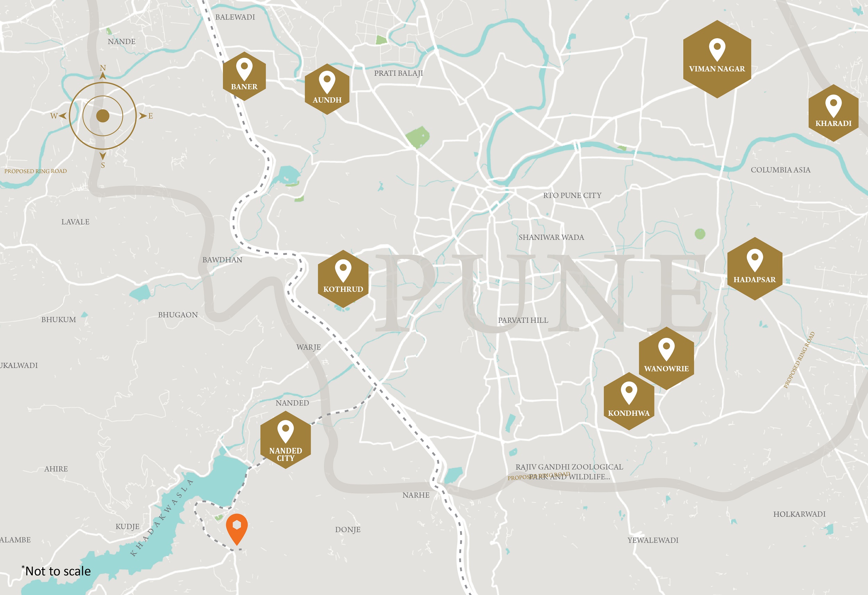Open the Wanowrie location marker
868x595 pixels.
point(667,358)
